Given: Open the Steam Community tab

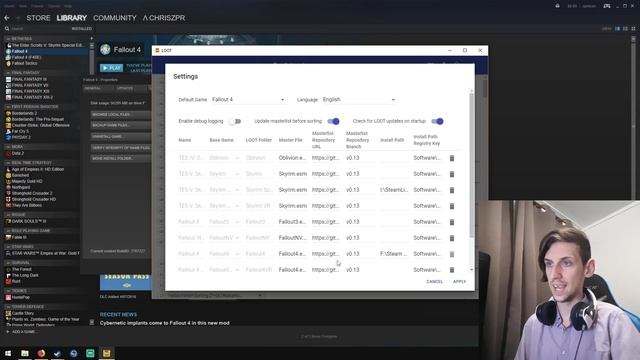Looking at the screenshot, I should pyautogui.click(x=115, y=18).
